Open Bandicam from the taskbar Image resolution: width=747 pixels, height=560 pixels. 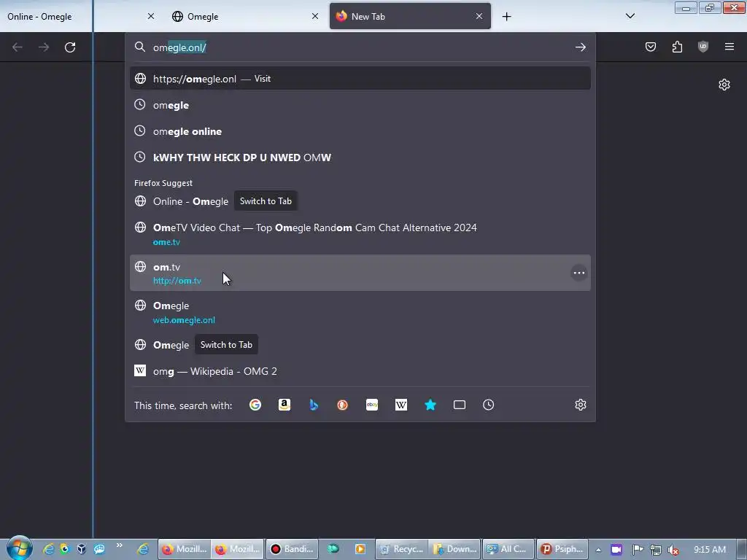pos(292,549)
